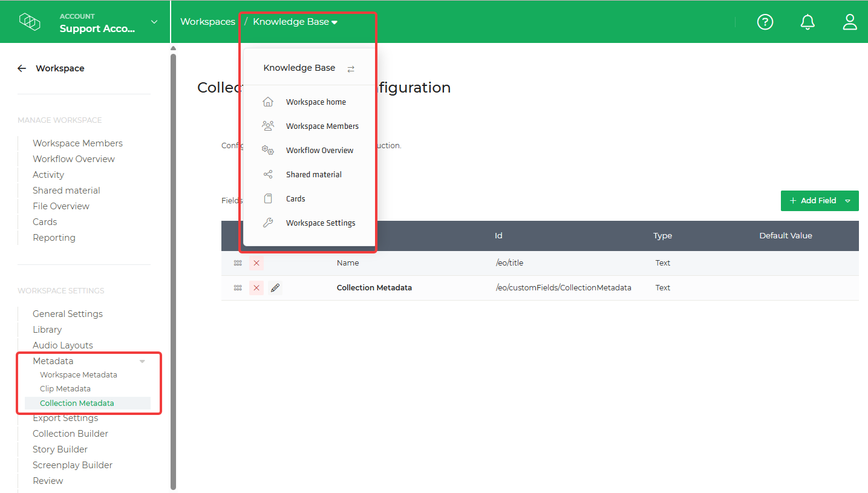Open Activity in sidebar
The width and height of the screenshot is (868, 493).
(48, 175)
